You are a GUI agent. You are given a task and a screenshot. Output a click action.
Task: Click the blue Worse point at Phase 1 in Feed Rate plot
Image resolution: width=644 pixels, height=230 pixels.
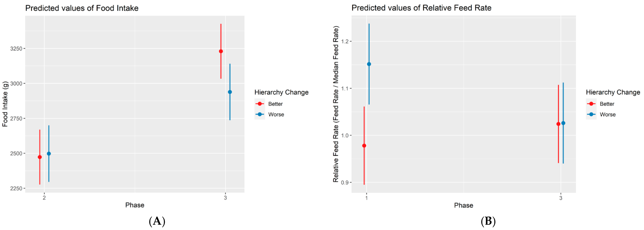369,64
